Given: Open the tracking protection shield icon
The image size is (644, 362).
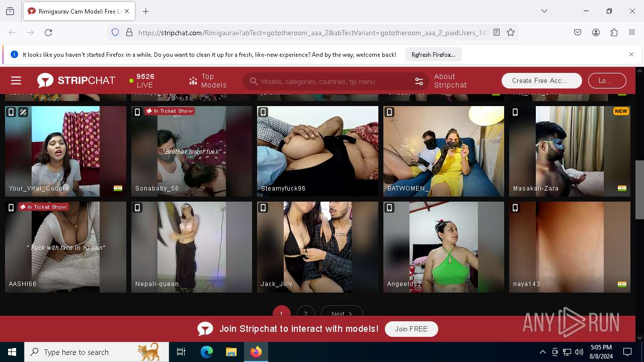Looking at the screenshot, I should (x=115, y=32).
